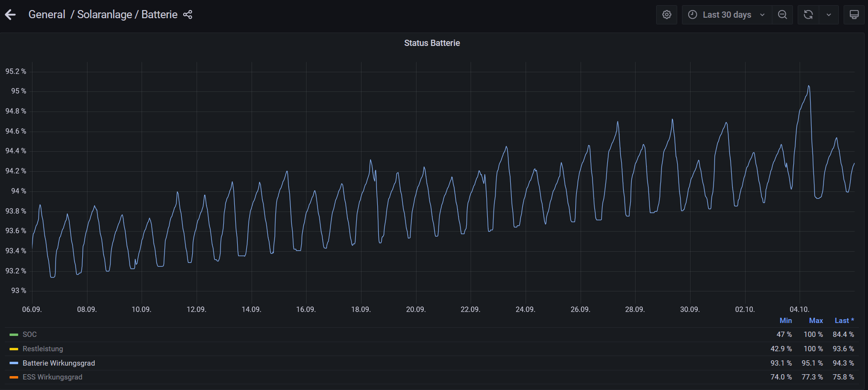Toggle the SOC series in legend
The image size is (868, 390).
point(30,334)
